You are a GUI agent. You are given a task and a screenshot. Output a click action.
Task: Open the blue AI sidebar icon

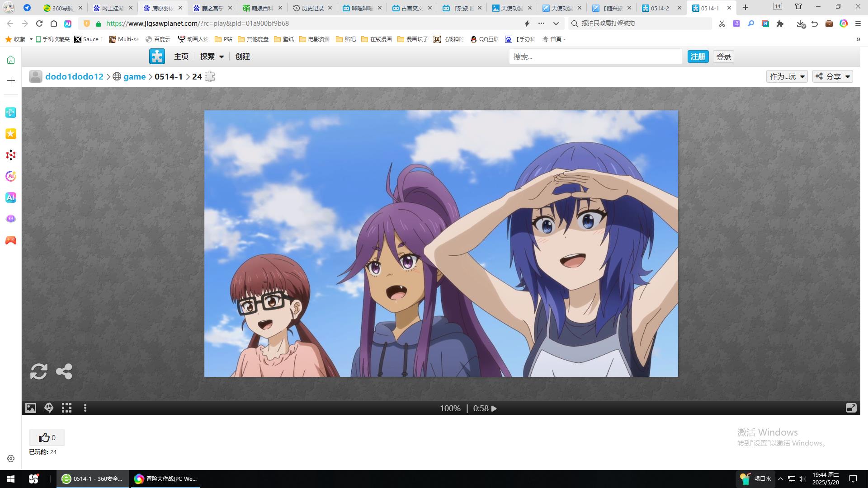click(x=11, y=197)
